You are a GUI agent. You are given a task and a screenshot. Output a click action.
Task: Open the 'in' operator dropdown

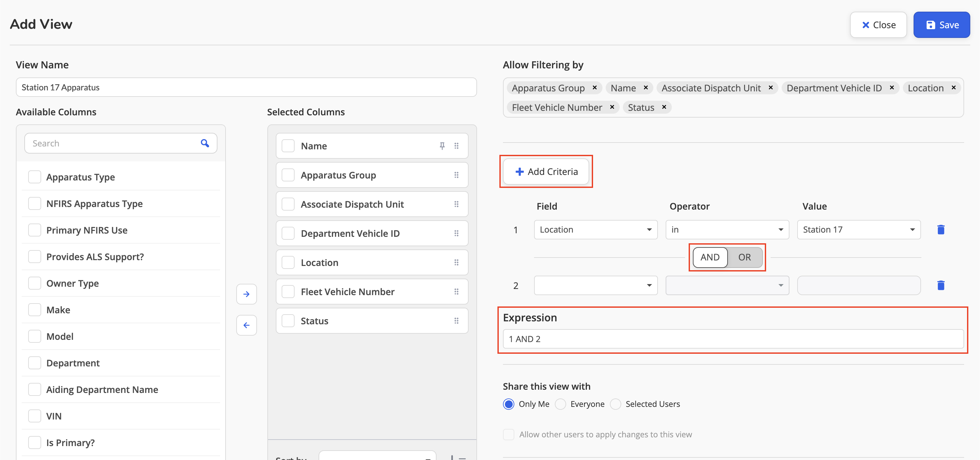click(727, 230)
